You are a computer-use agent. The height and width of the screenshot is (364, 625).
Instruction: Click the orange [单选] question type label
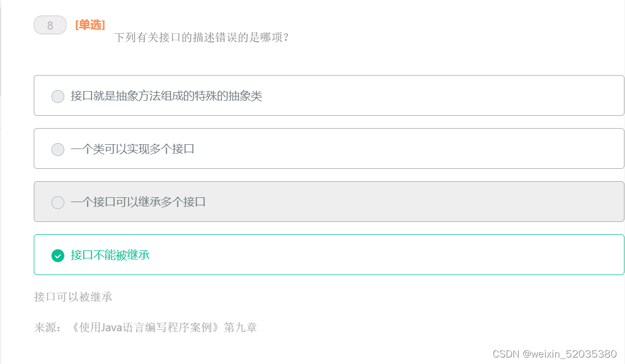90,24
